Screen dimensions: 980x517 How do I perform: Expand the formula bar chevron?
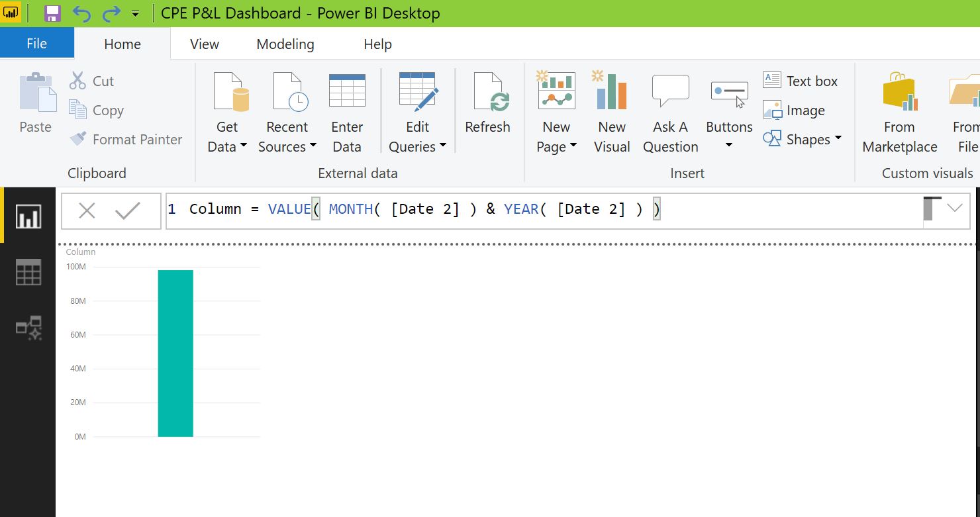955,209
